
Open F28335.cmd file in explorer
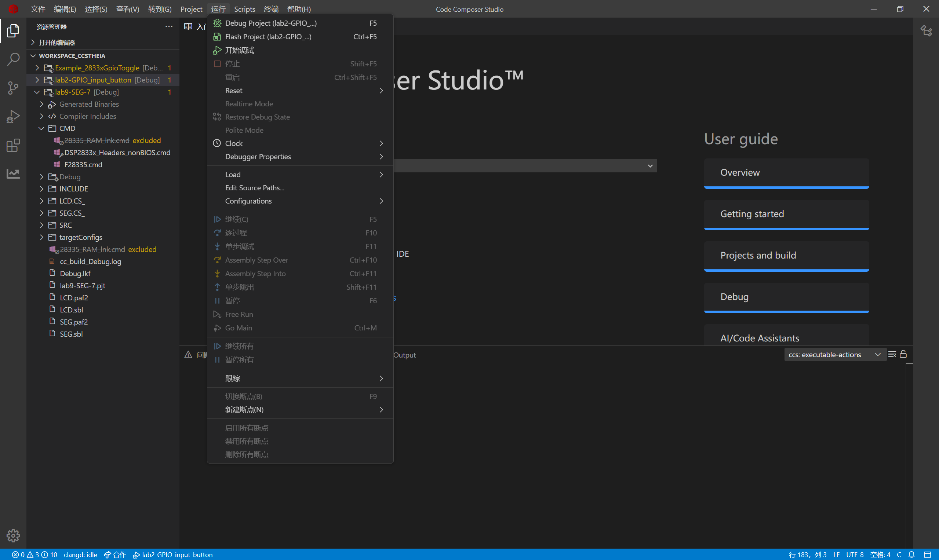pyautogui.click(x=83, y=165)
